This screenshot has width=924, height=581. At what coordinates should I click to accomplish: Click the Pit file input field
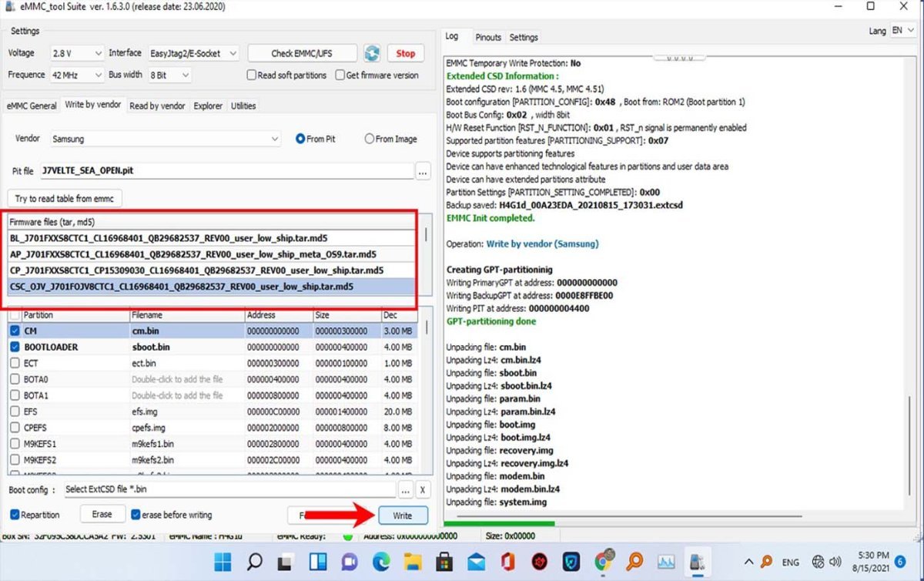point(226,171)
